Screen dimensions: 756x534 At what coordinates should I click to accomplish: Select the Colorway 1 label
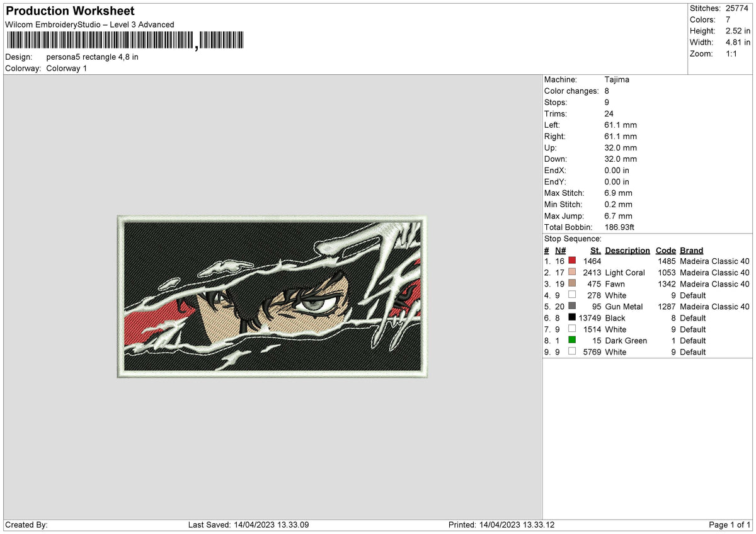pyautogui.click(x=66, y=68)
